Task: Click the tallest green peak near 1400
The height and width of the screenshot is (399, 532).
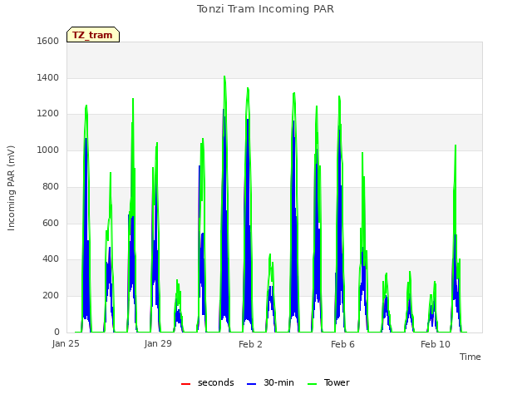Action: (x=224, y=77)
